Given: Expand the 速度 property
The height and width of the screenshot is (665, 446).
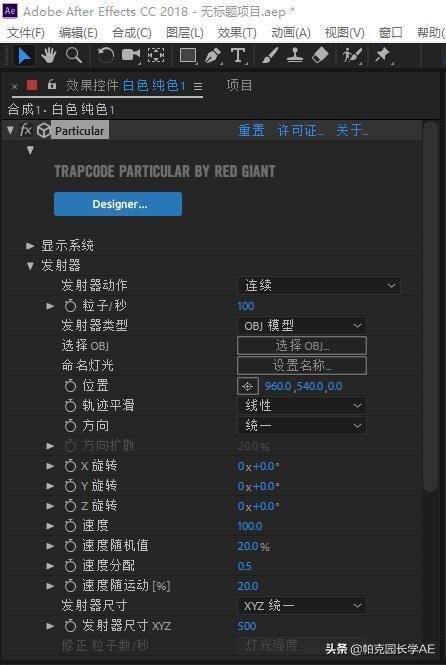Looking at the screenshot, I should [x=50, y=526].
